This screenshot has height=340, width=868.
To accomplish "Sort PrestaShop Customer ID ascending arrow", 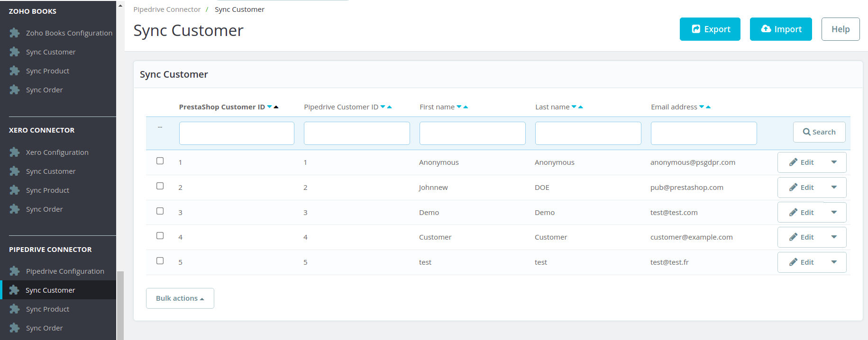I will coord(276,107).
